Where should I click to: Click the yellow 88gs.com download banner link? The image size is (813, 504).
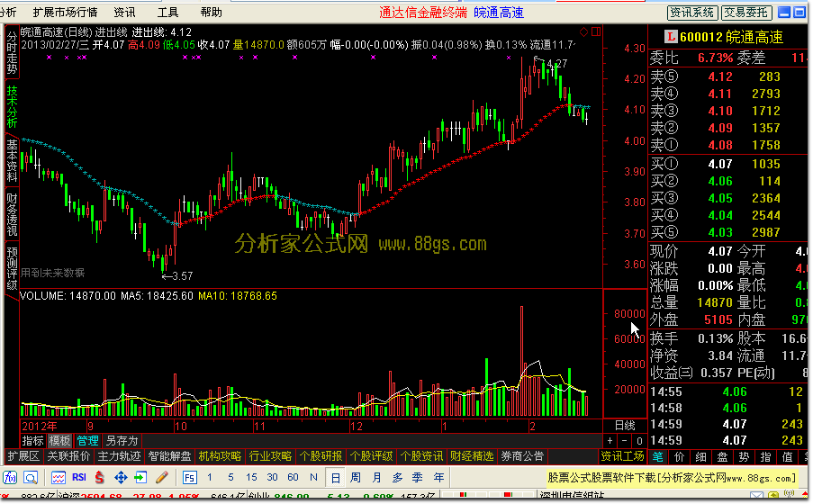672,478
